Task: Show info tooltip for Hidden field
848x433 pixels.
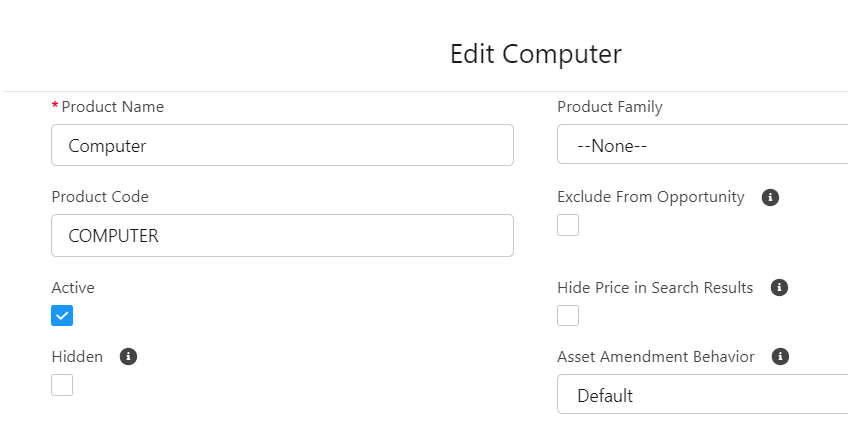Action: click(127, 356)
